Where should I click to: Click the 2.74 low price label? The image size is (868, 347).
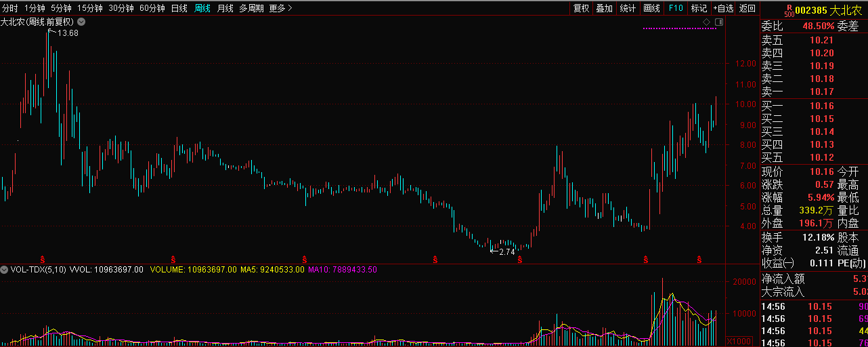[x=506, y=251]
